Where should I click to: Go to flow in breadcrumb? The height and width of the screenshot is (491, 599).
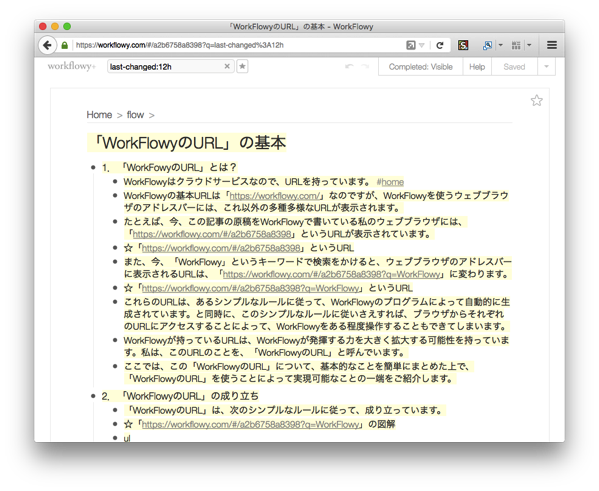coord(135,115)
